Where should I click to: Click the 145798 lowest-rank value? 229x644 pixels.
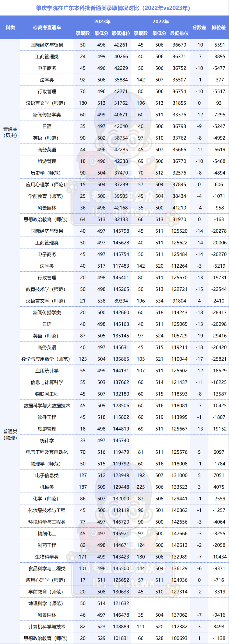[121, 231]
